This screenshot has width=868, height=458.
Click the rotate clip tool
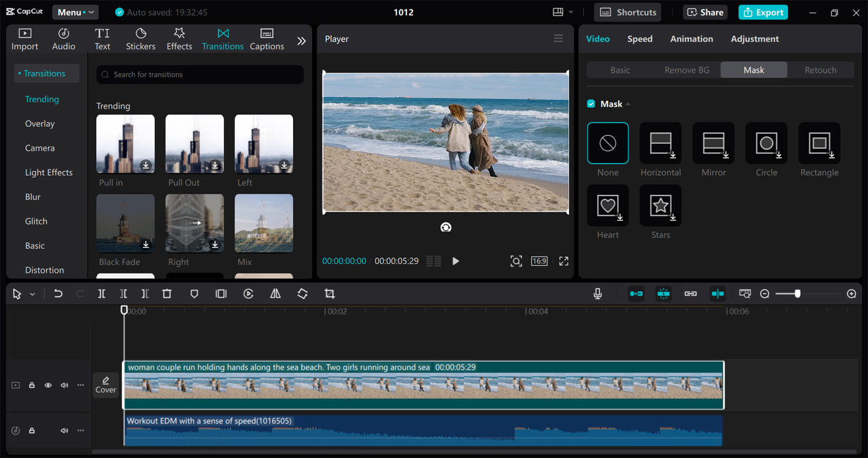coord(302,294)
